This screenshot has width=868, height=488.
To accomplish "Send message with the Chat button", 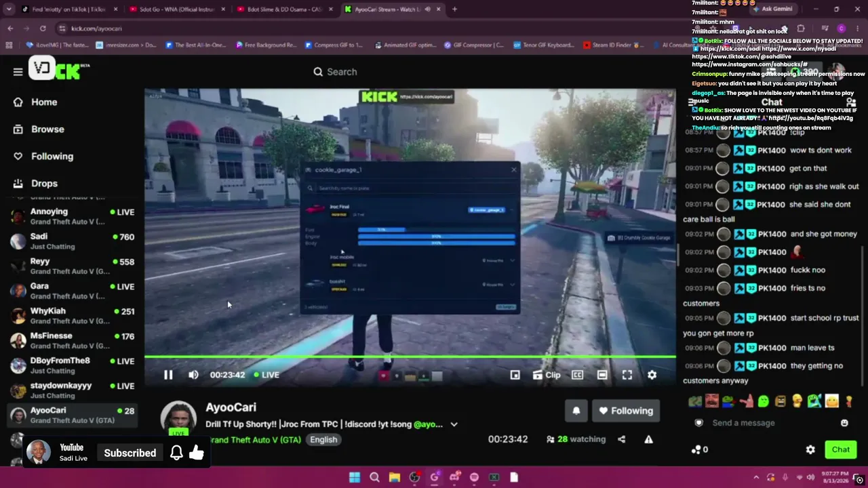I will point(841,449).
